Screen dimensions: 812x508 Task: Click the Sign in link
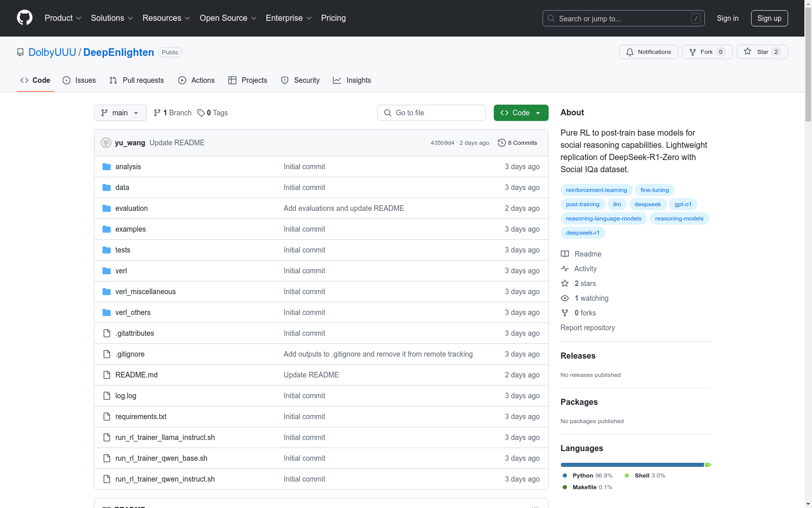tap(728, 18)
